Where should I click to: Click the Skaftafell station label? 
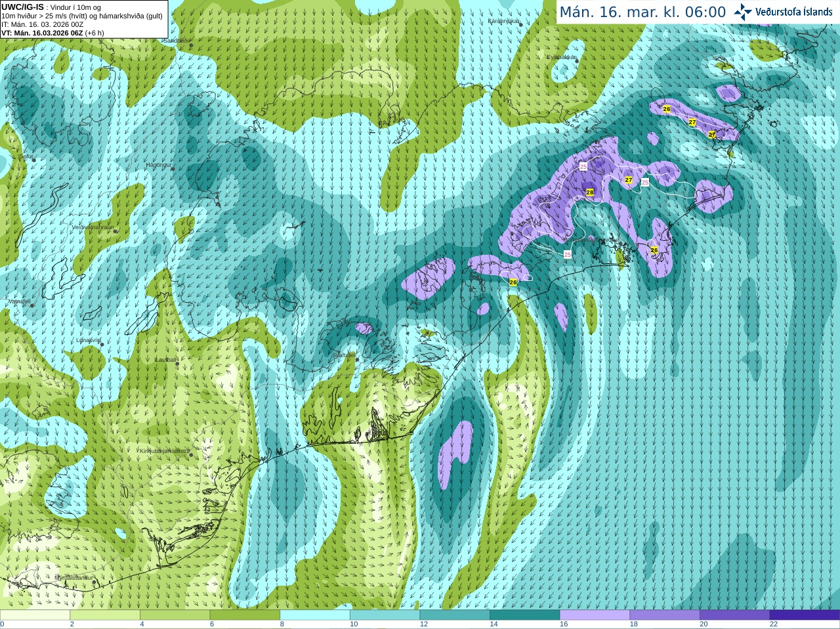coord(343,355)
